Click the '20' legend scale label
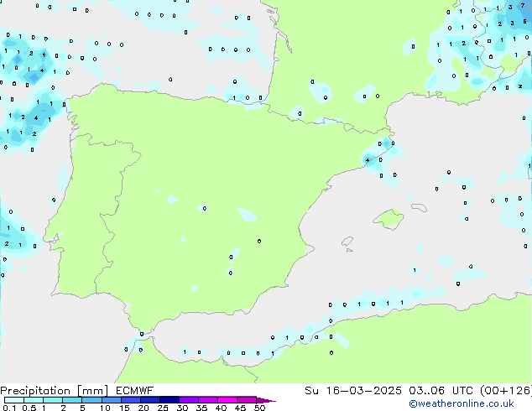The width and height of the screenshot is (532, 411). pyautogui.click(x=143, y=408)
